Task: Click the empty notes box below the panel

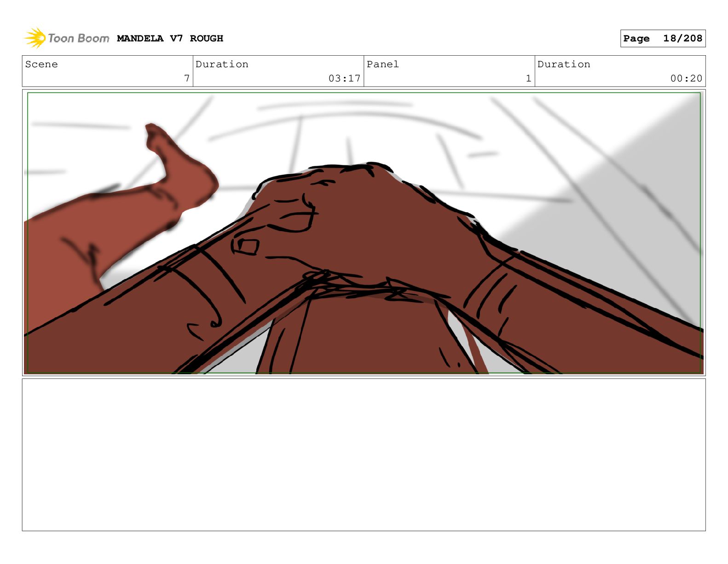Action: point(364,454)
